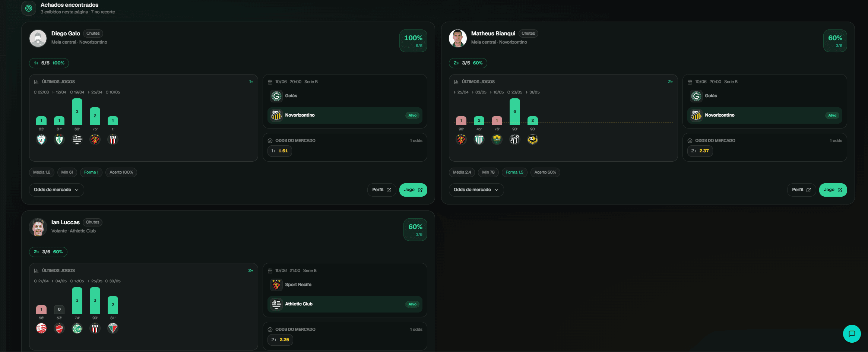Click Matheus Bianqui's player photo
This screenshot has height=352, width=868.
tap(458, 38)
